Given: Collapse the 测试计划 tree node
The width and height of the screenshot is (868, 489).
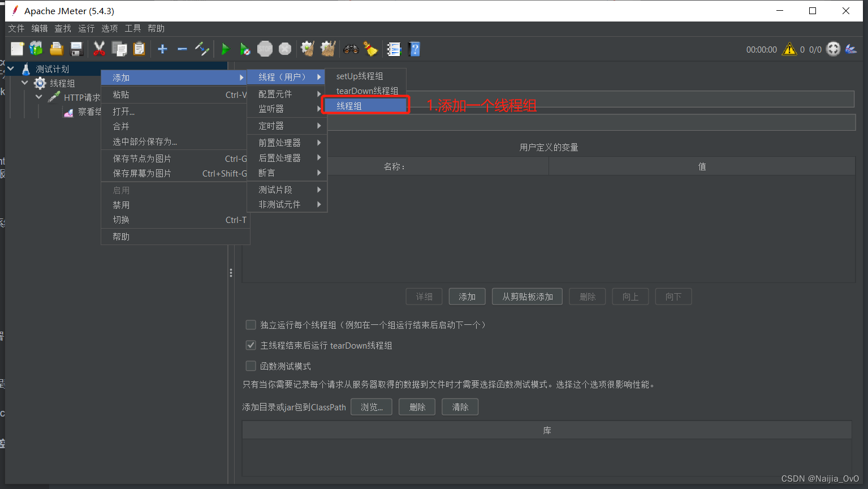Looking at the screenshot, I should tap(10, 68).
